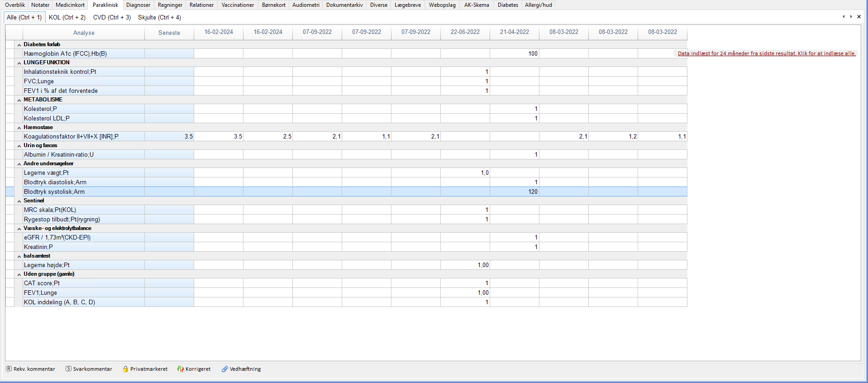
Task: Collapse the balsamtest group
Action: tap(19, 256)
